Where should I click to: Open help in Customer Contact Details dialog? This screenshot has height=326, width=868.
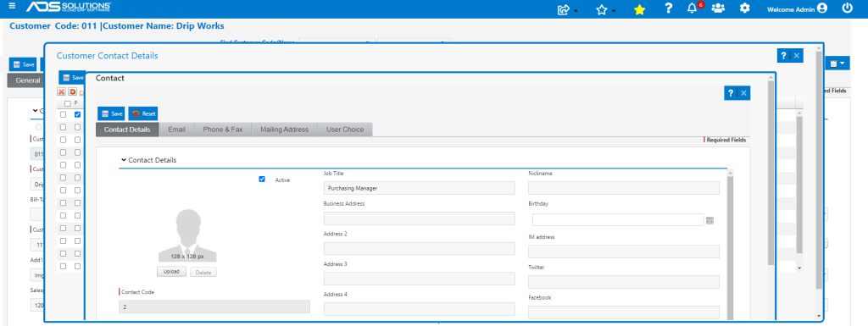(783, 56)
